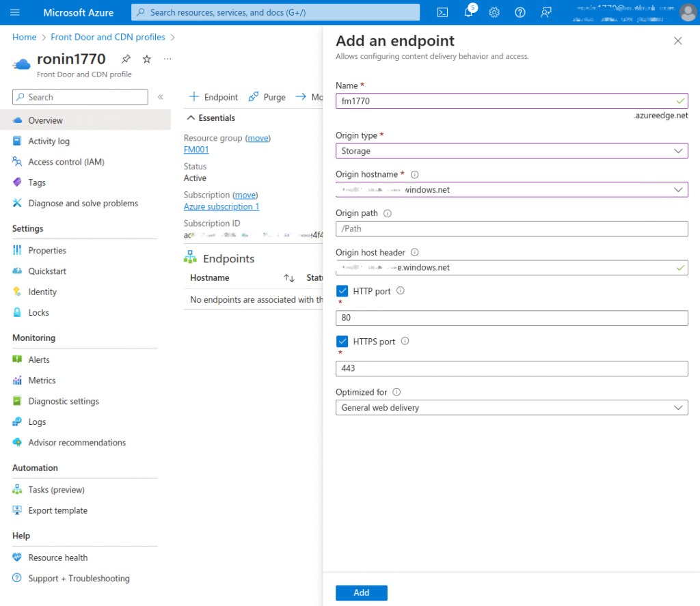
Task: Click the Add button
Action: pyautogui.click(x=361, y=592)
